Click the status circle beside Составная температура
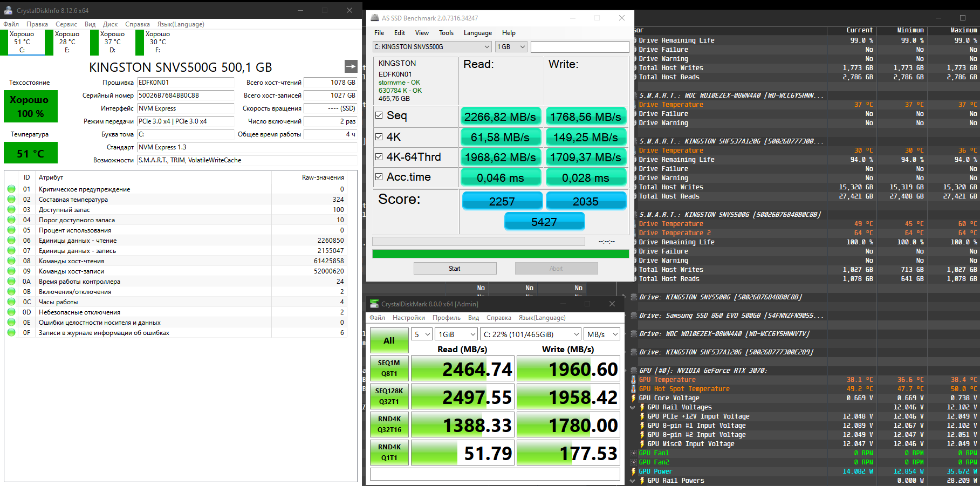The image size is (980, 486). pos(11,200)
